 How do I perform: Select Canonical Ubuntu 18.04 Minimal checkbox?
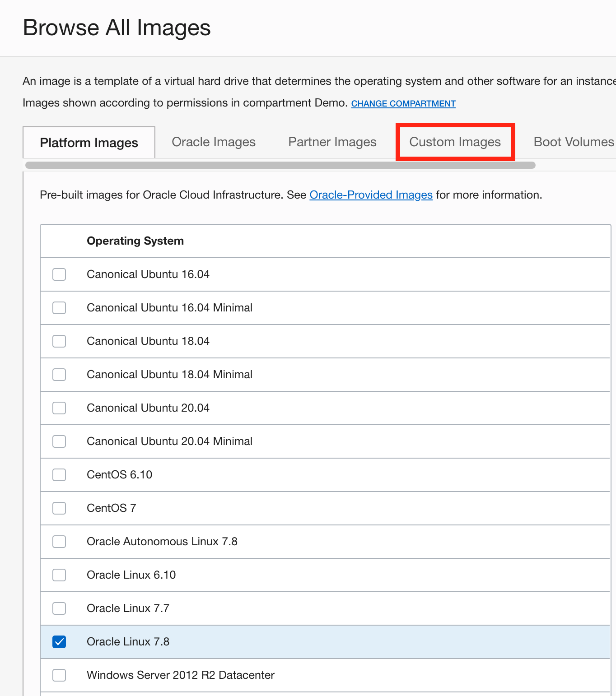(x=59, y=375)
